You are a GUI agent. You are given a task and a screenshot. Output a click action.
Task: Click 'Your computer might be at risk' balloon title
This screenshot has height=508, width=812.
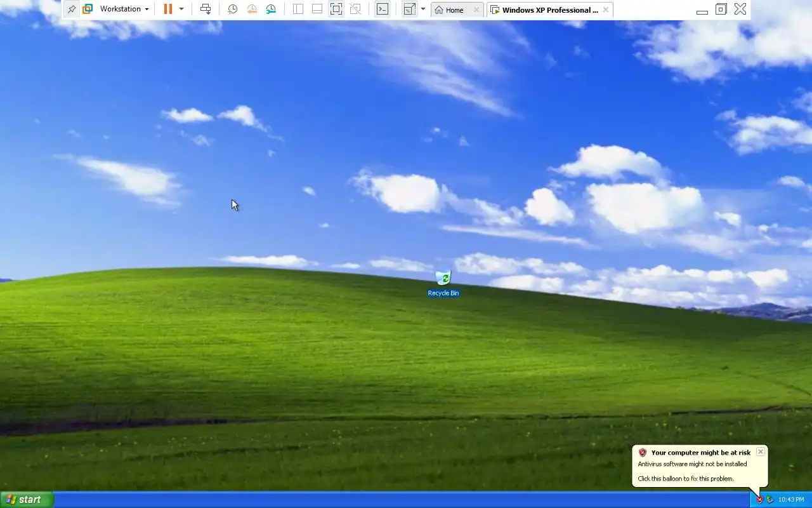[x=701, y=453]
